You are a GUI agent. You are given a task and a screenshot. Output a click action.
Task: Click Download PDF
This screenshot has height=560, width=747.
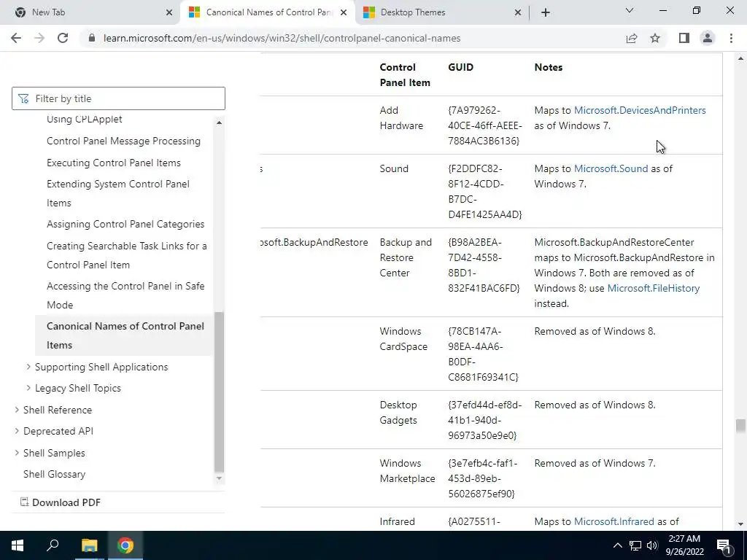(61, 502)
